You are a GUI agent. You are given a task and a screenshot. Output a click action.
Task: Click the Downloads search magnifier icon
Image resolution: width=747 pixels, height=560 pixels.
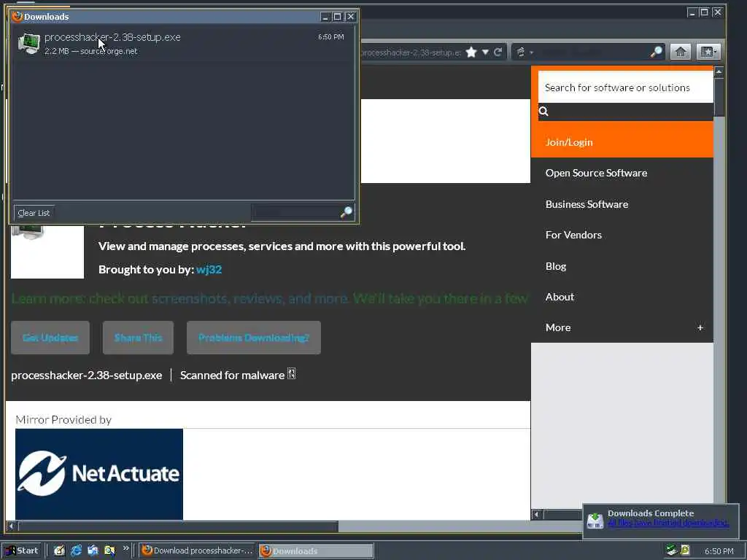tap(347, 212)
